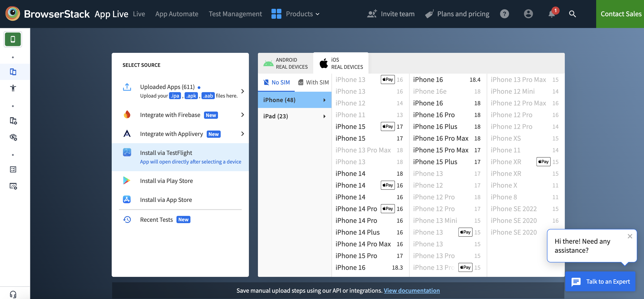Click the TestFlight icon
The width and height of the screenshot is (644, 299).
[x=127, y=152]
